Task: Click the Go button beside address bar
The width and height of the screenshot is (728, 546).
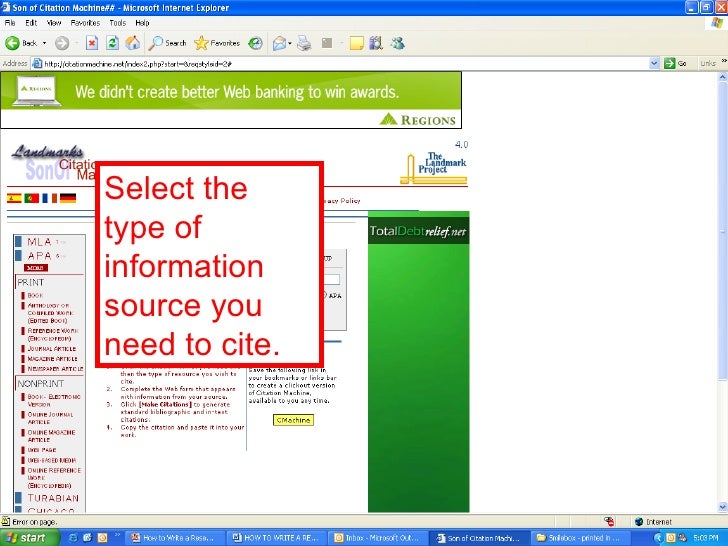Action: pos(676,63)
